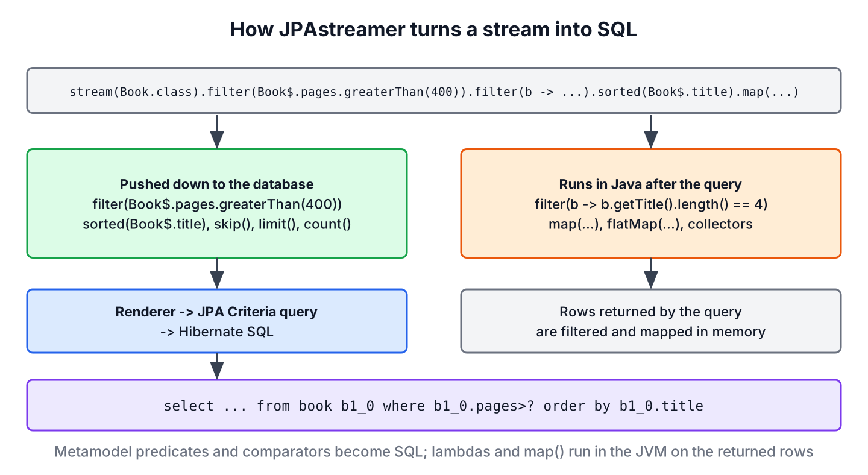This screenshot has width=868, height=475.
Task: Click 'Rows returned by the query' text
Action: tap(650, 312)
